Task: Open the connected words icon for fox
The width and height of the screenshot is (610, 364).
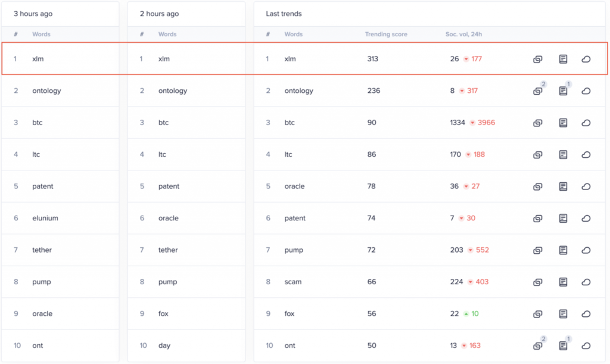Action: click(538, 314)
